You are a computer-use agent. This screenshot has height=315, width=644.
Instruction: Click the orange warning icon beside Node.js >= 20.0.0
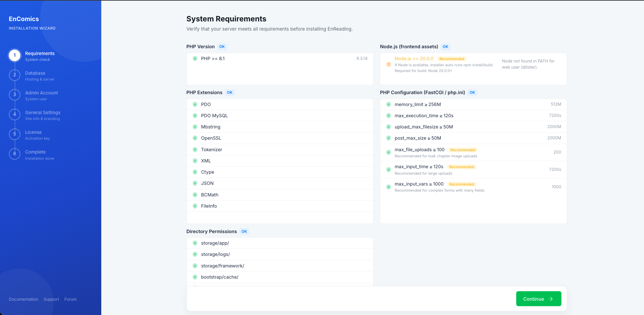[x=388, y=64]
